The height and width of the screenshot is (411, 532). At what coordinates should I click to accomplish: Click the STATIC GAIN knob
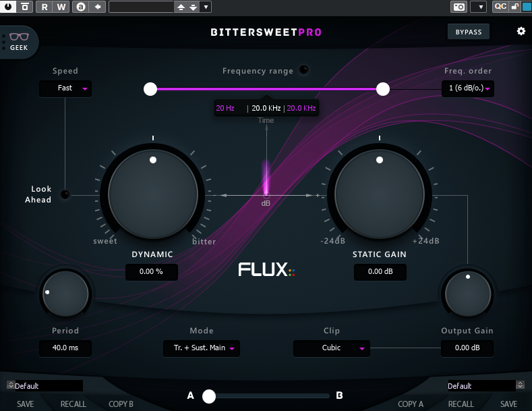pyautogui.click(x=380, y=194)
